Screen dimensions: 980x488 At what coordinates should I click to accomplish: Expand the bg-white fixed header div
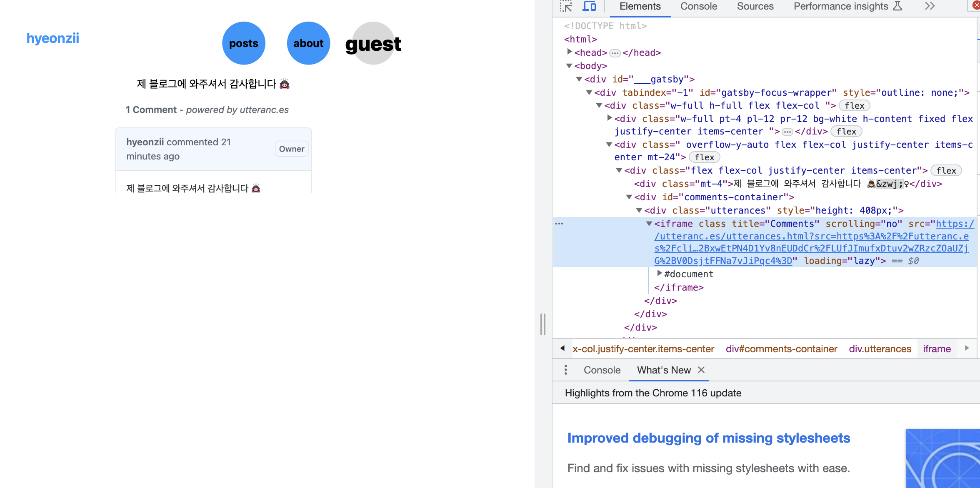pos(610,118)
